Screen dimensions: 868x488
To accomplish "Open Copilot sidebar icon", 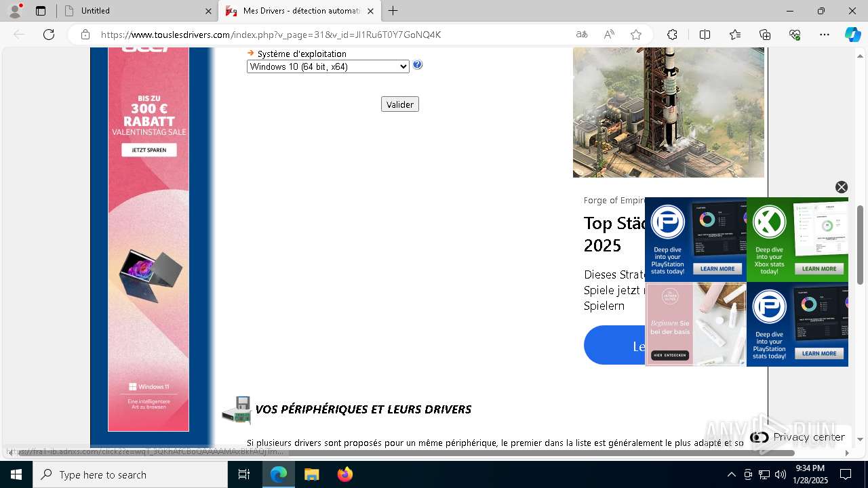I will point(852,35).
